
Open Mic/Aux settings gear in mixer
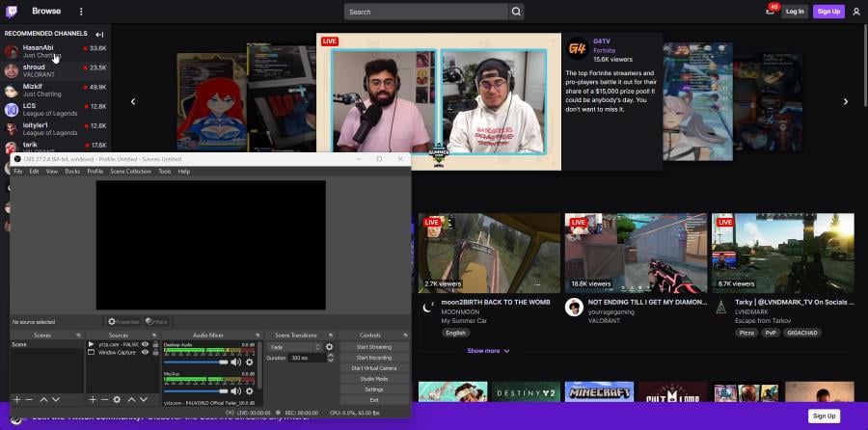pos(249,391)
